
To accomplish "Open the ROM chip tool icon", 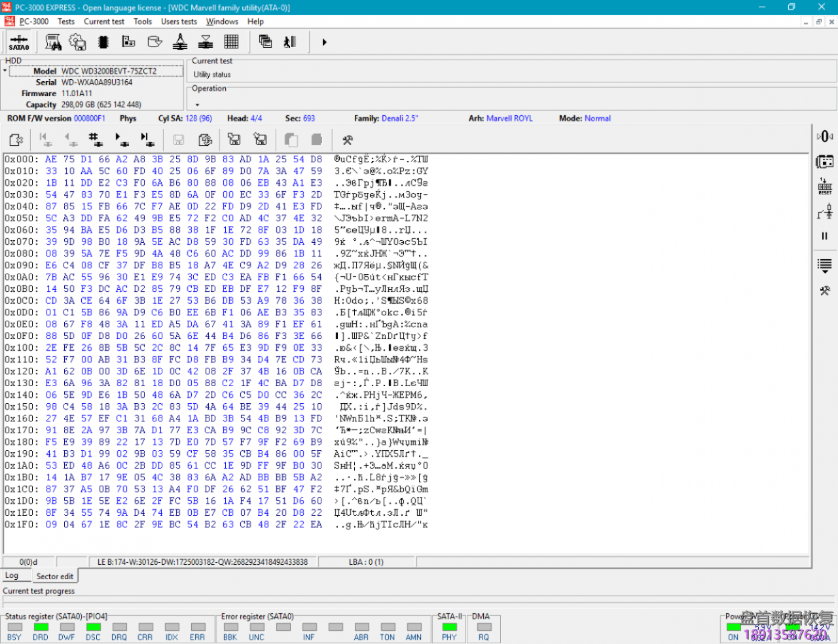I will pos(103,43).
